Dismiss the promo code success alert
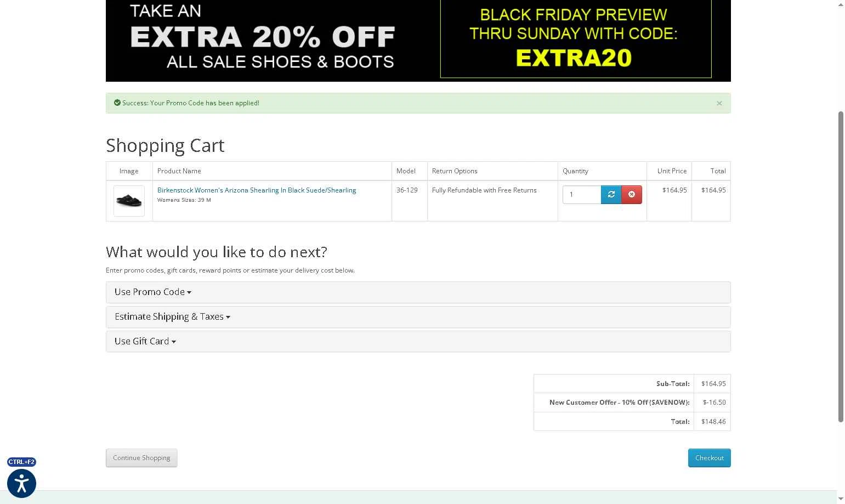Image resolution: width=845 pixels, height=504 pixels. tap(719, 103)
